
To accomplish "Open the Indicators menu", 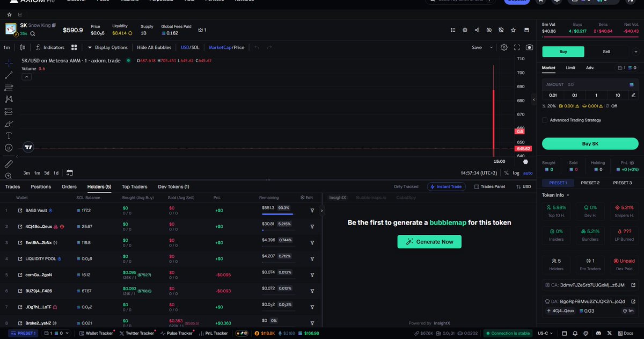I will click(49, 47).
